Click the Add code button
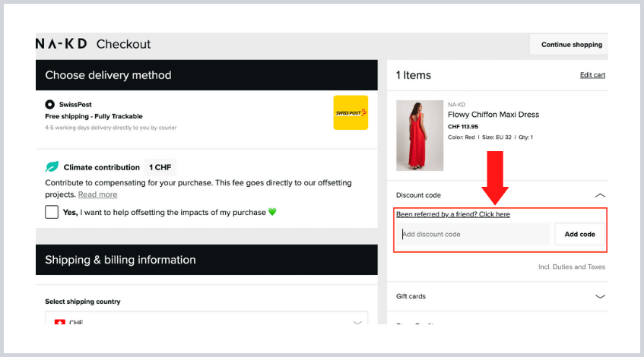The image size is (644, 357). click(579, 234)
